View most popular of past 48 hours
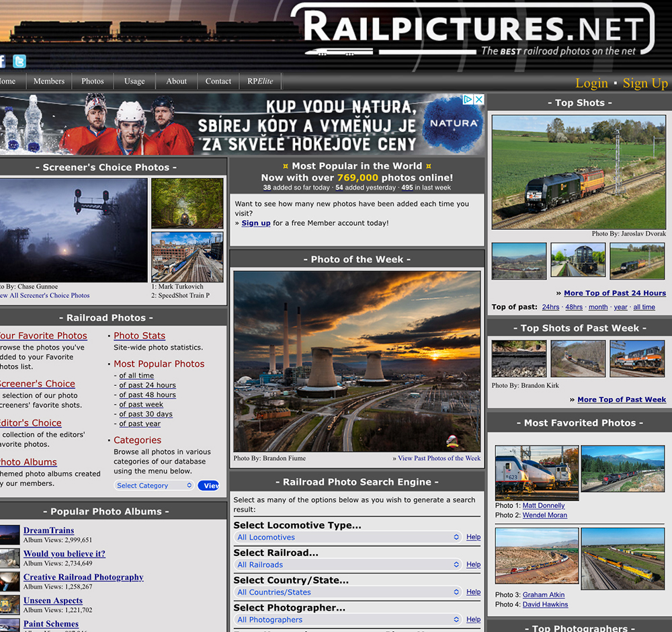Screen dimensions: 672x632 [x=147, y=395]
